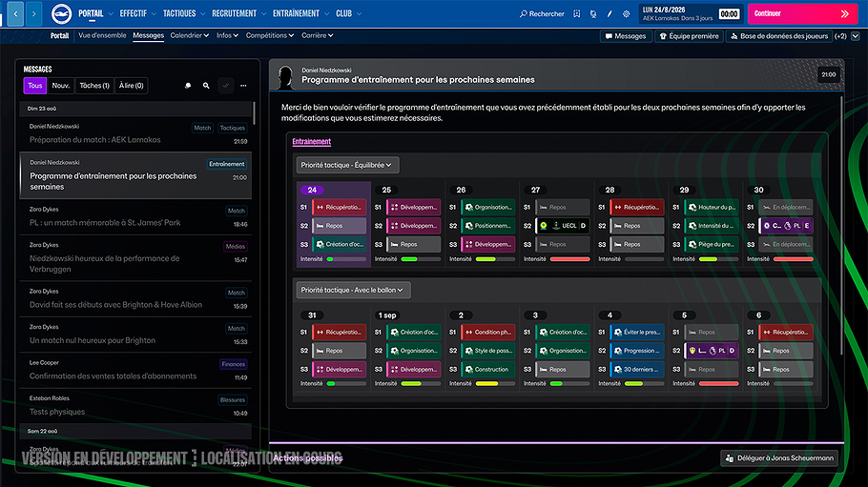
Task: Open Priorité tactique - Avec le ballon dropdown
Action: point(353,290)
